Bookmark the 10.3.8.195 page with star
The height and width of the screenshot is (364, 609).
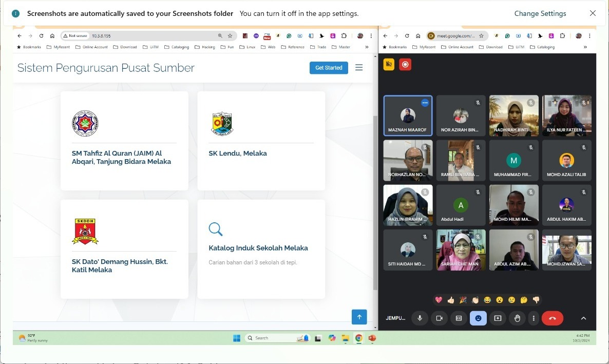pos(230,36)
